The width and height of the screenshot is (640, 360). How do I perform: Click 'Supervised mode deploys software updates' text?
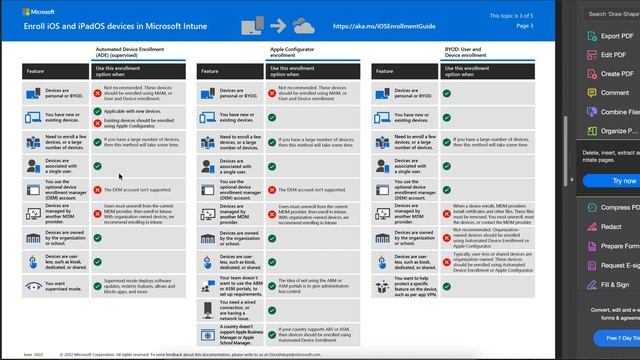[140, 287]
